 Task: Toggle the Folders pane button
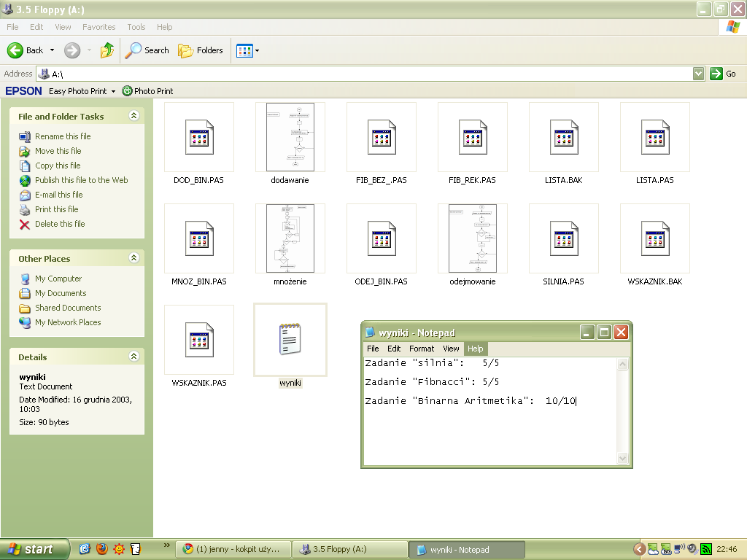(201, 50)
